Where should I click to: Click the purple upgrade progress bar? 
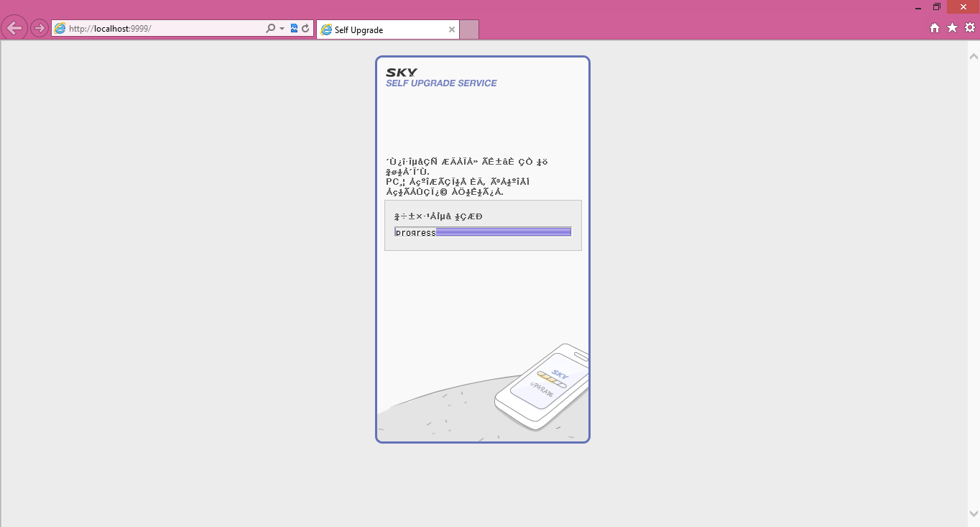pyautogui.click(x=503, y=232)
